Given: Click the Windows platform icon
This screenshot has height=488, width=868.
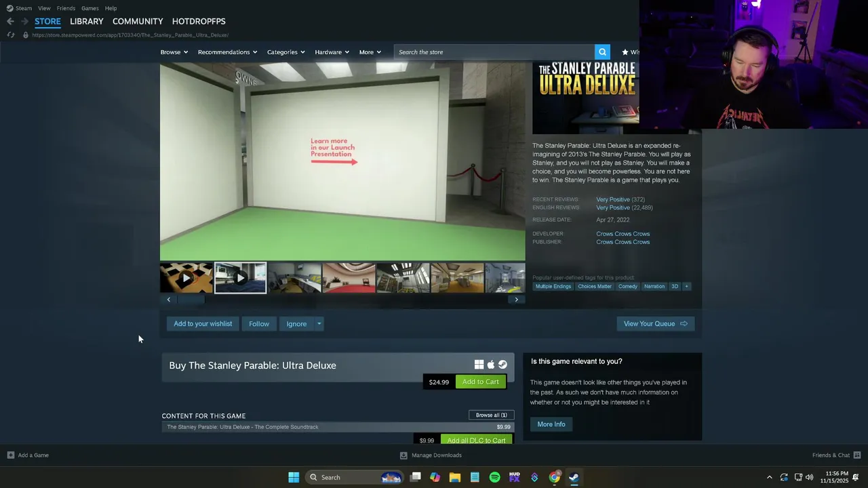Looking at the screenshot, I should [x=479, y=365].
